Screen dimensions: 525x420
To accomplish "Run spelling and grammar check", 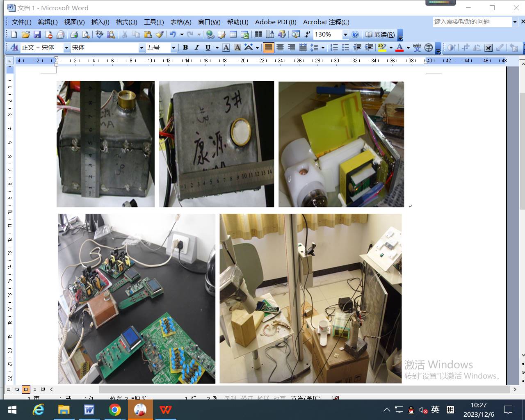I will 99,35.
